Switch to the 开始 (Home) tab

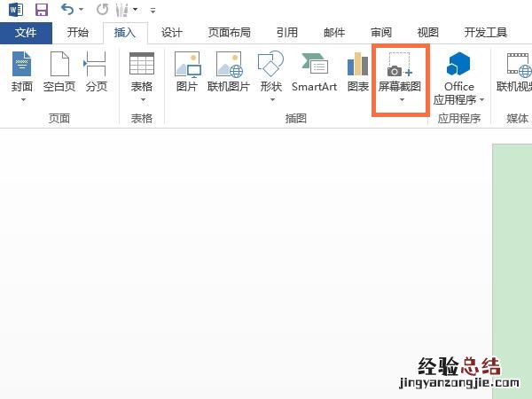tap(78, 33)
